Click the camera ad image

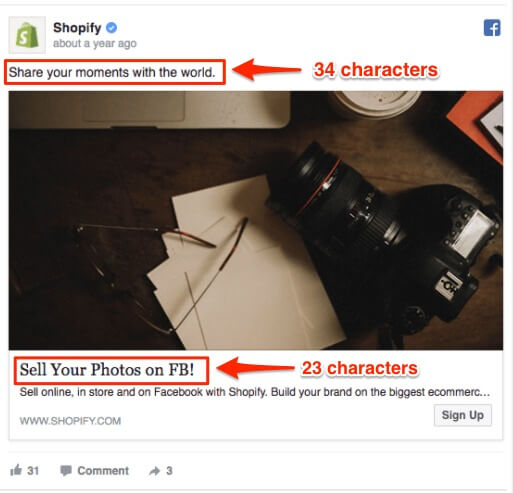(256, 220)
